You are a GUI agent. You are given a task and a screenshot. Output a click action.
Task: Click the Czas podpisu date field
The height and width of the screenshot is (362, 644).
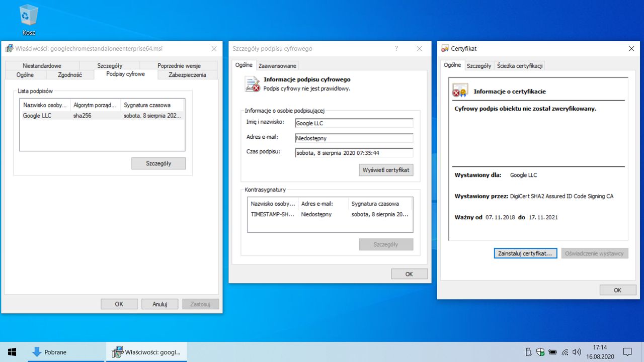point(354,153)
